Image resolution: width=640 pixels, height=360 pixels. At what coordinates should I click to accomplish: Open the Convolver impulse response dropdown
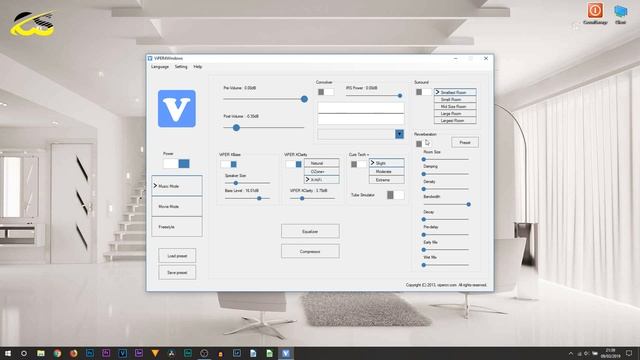tap(399, 134)
